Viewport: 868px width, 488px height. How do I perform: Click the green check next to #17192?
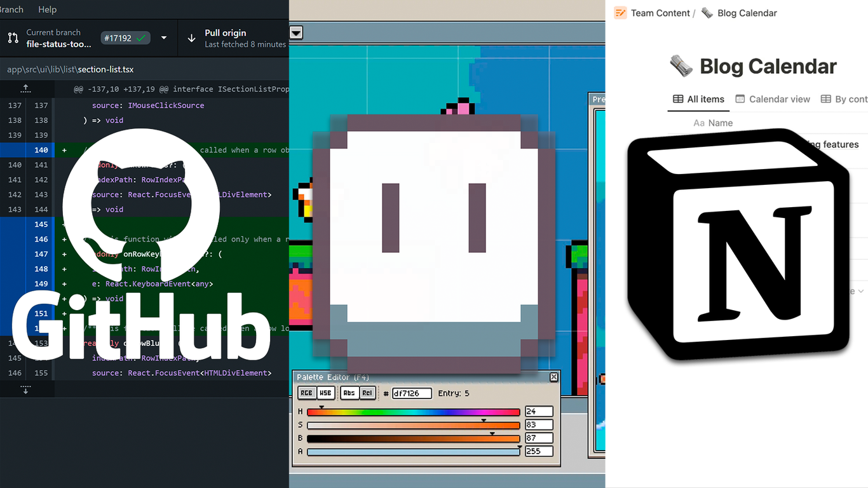[141, 38]
